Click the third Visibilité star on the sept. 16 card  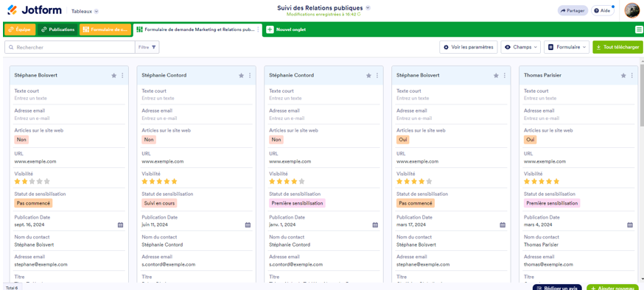(x=32, y=181)
